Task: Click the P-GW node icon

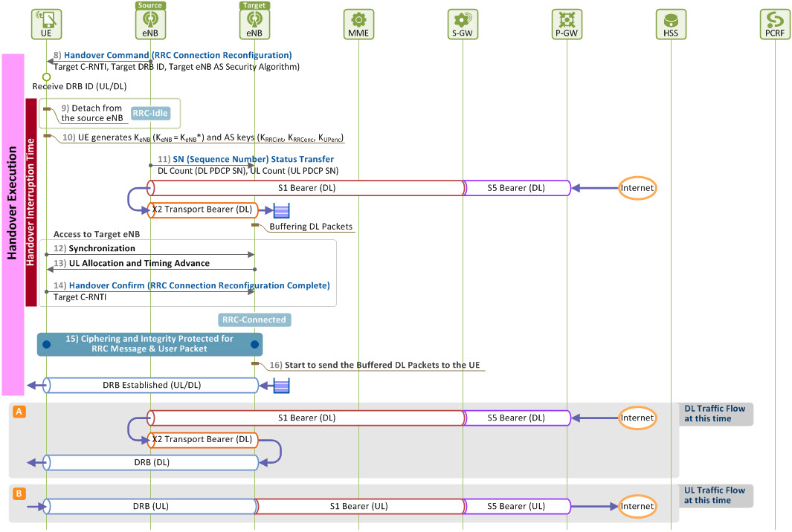Action: click(567, 24)
